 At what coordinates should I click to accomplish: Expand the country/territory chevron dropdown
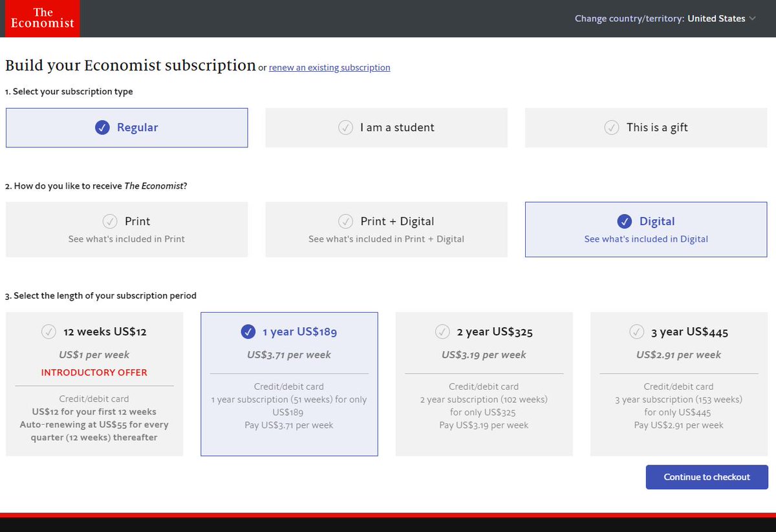click(752, 19)
